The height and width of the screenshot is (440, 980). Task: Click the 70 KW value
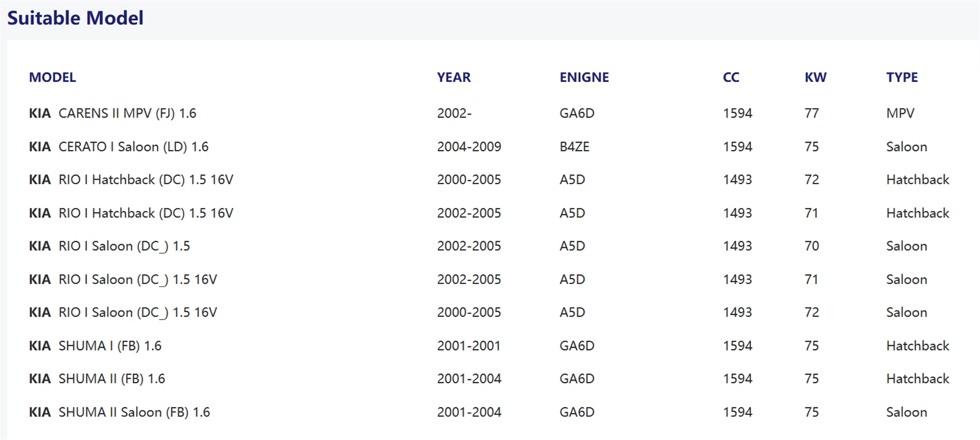coord(812,246)
